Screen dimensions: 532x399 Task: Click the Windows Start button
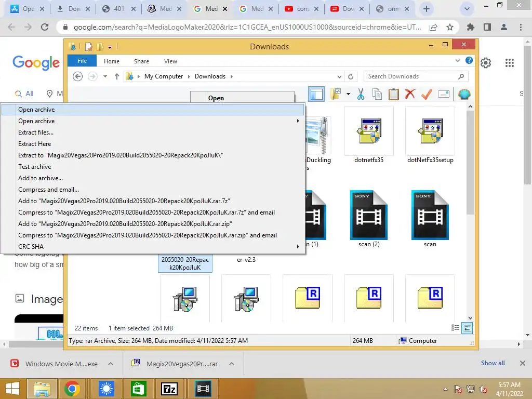(12, 389)
